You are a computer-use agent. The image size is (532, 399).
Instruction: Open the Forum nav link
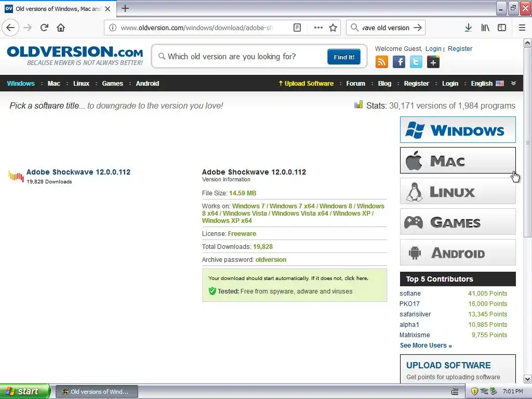coord(355,84)
